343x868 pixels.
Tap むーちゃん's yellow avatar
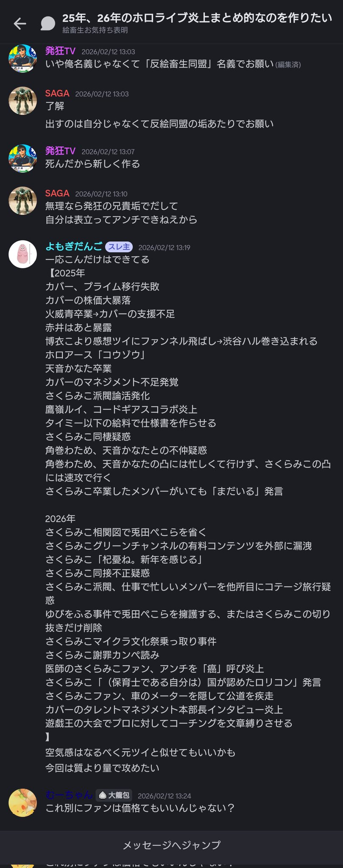[x=23, y=803]
